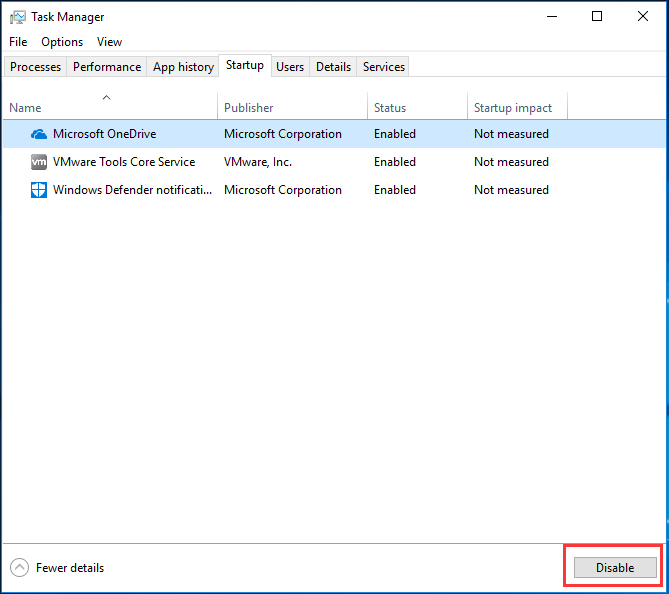Click Enabled status in the OneDrive row
Screen dimensions: 669x594
pos(395,134)
